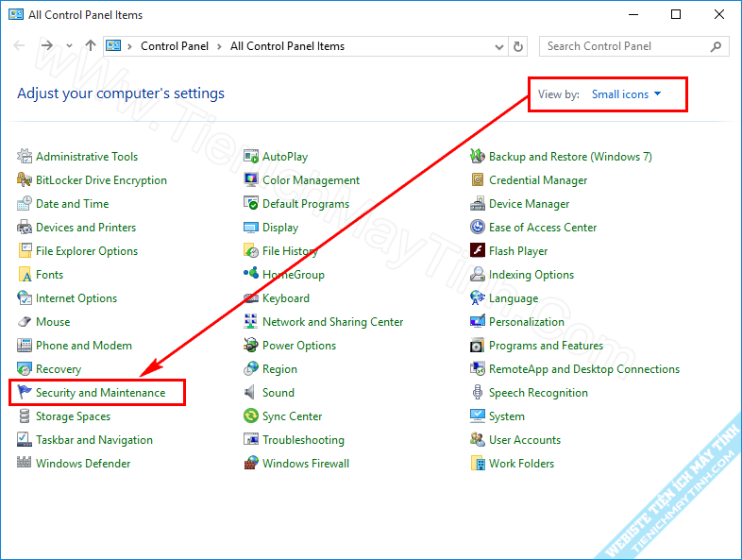Screen dimensions: 742x560
Task: Expand the address bar history dropdown arrow
Action: [x=498, y=46]
